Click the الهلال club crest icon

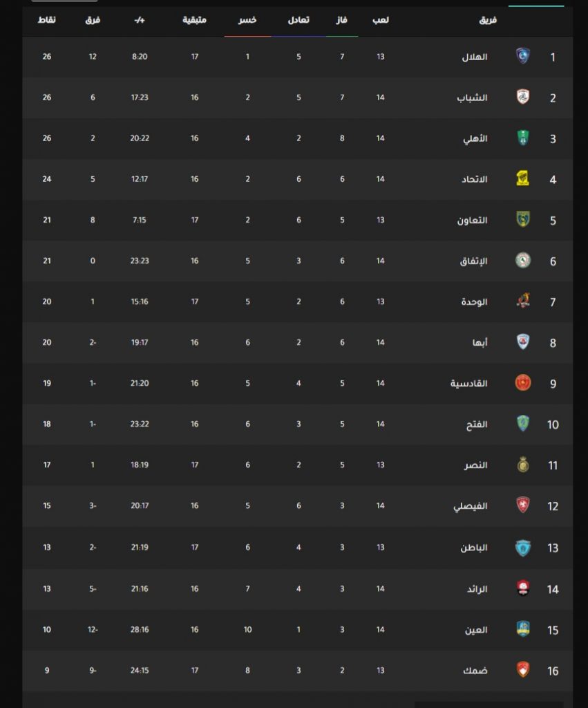[x=523, y=57]
